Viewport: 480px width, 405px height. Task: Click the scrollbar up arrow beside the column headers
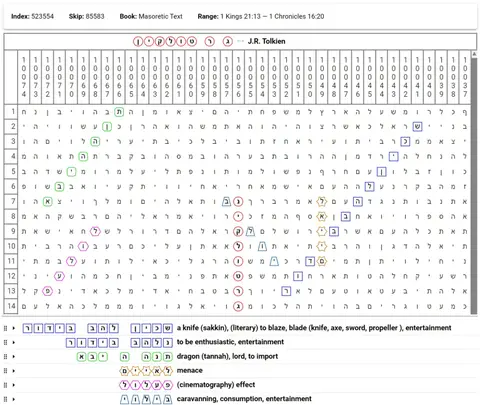tap(474, 54)
